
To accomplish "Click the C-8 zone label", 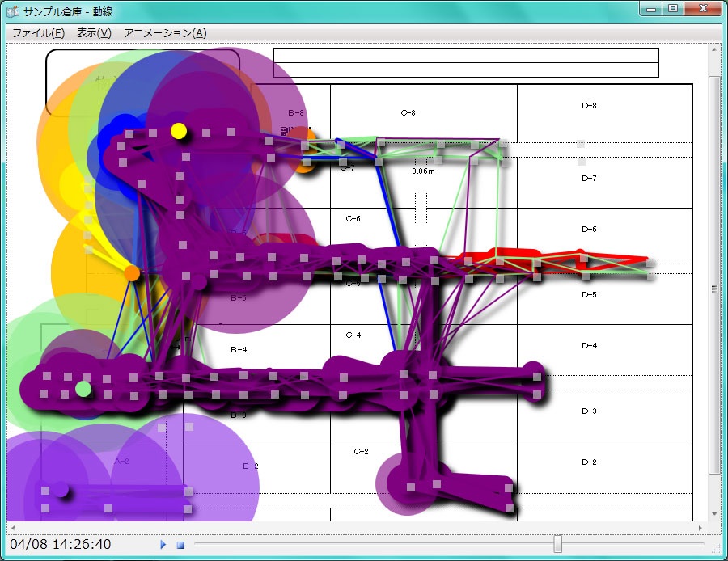I will 408,113.
